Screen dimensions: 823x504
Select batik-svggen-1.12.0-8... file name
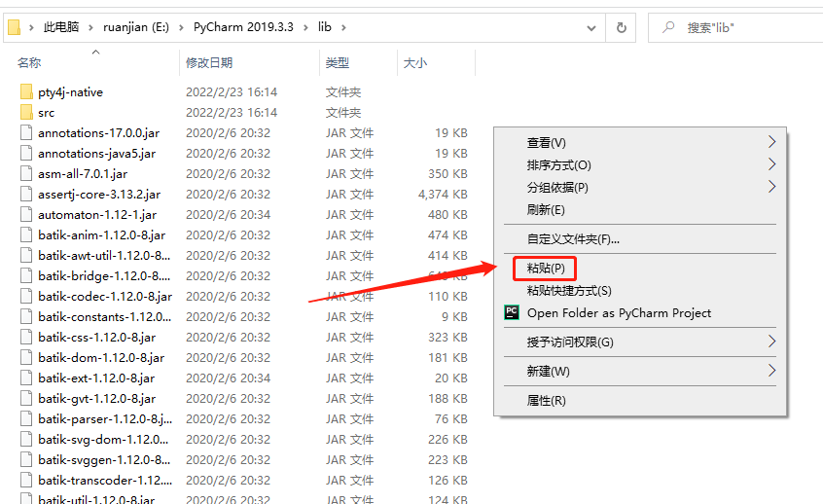[104, 460]
